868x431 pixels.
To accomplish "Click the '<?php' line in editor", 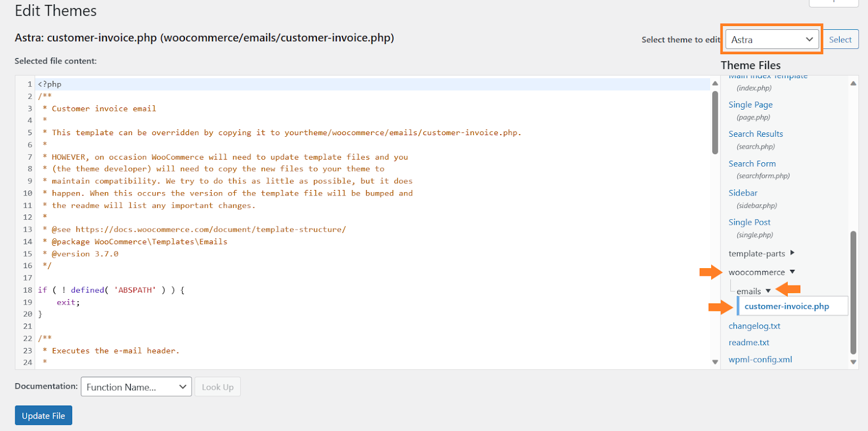I will pyautogui.click(x=49, y=84).
